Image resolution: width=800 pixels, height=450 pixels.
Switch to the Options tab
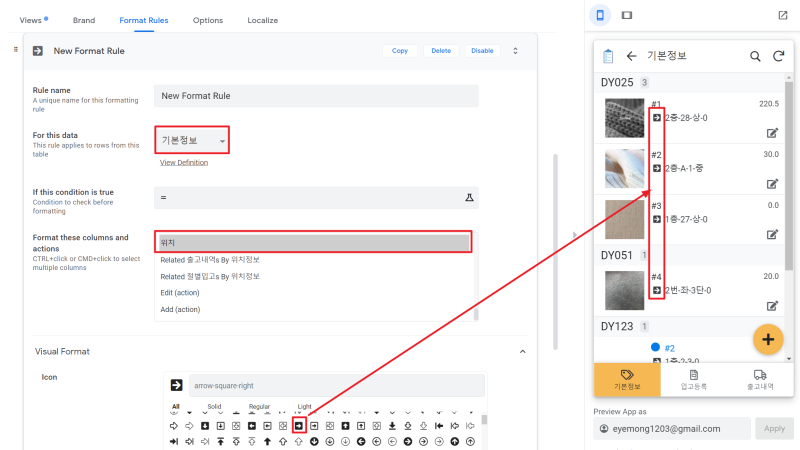(208, 20)
